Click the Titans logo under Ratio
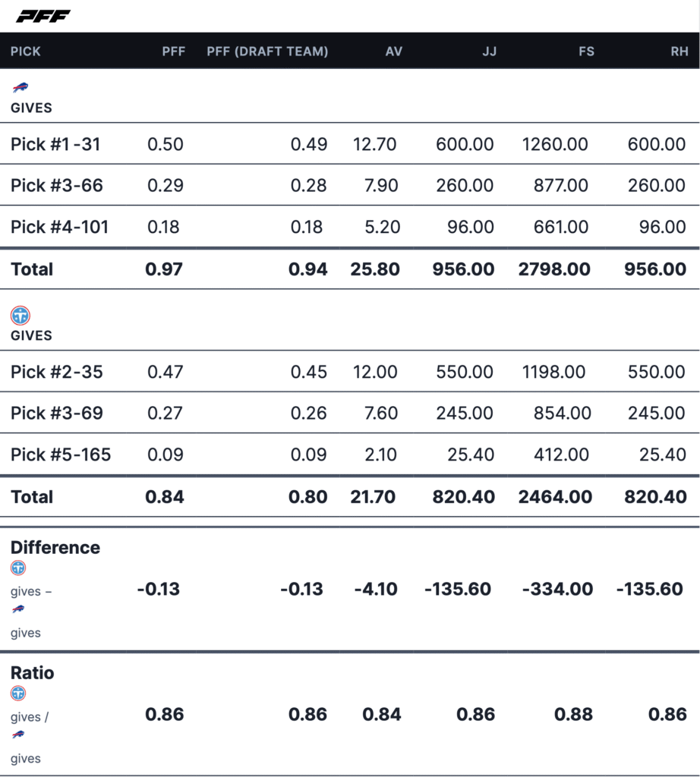Screen dimensions: 700x777 point(18,693)
